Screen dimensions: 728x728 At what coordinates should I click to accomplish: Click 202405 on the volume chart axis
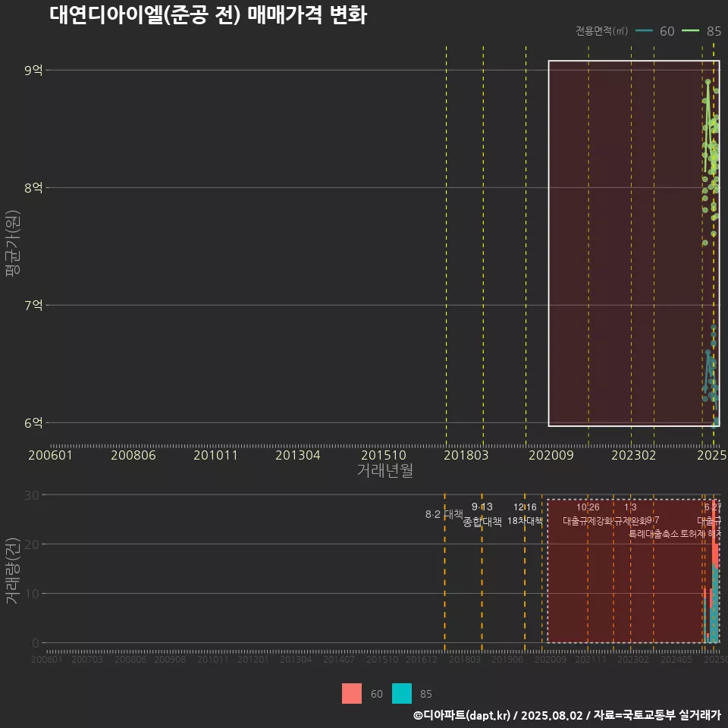point(676,659)
